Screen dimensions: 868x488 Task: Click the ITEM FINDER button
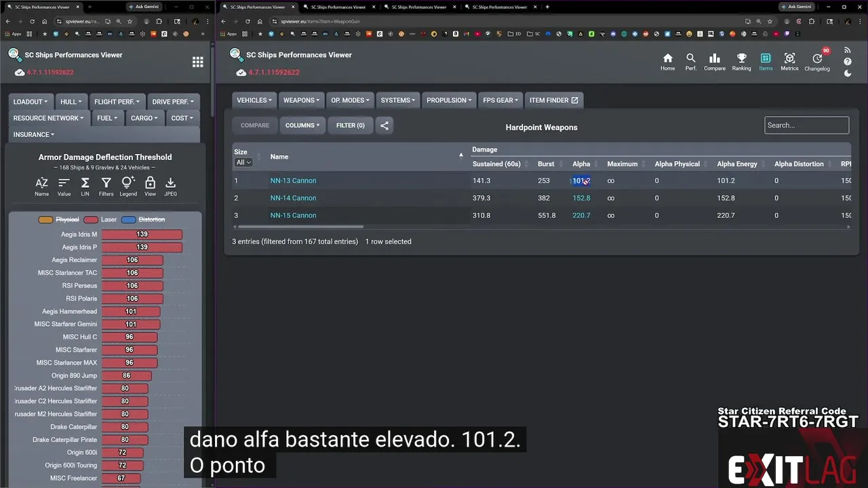[x=554, y=100]
